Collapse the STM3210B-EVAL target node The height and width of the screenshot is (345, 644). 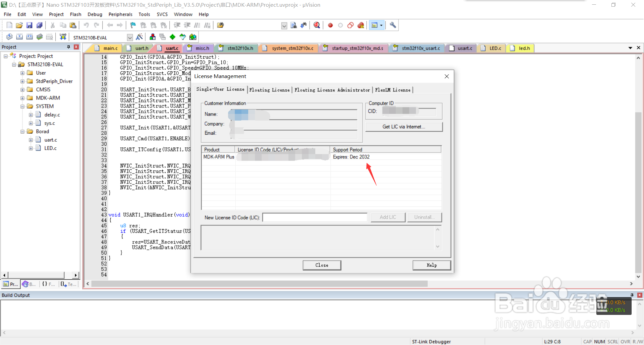point(14,65)
